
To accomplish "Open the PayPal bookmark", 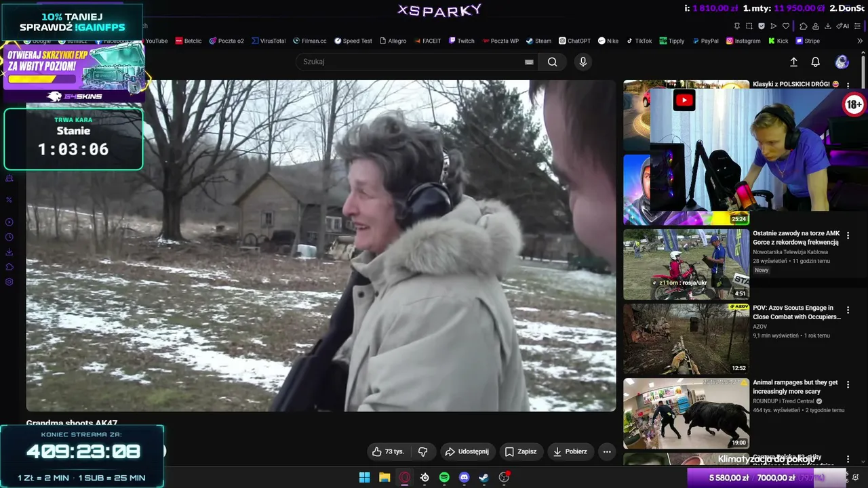I will click(705, 41).
